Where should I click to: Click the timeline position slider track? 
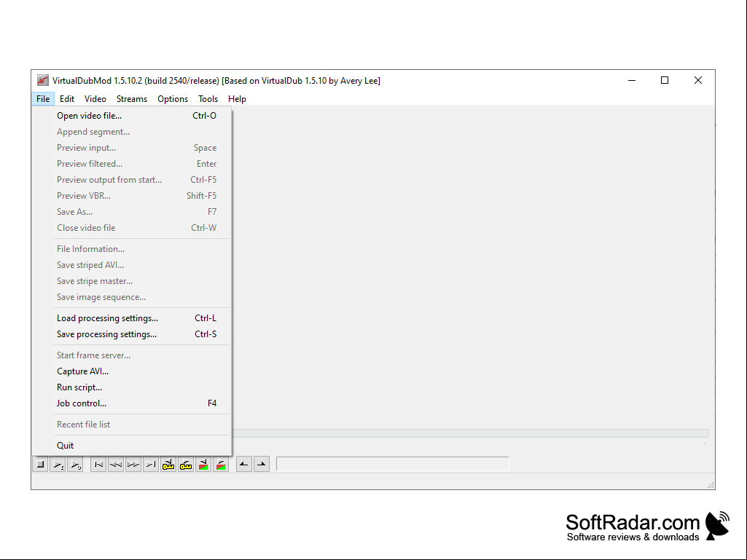click(470, 433)
